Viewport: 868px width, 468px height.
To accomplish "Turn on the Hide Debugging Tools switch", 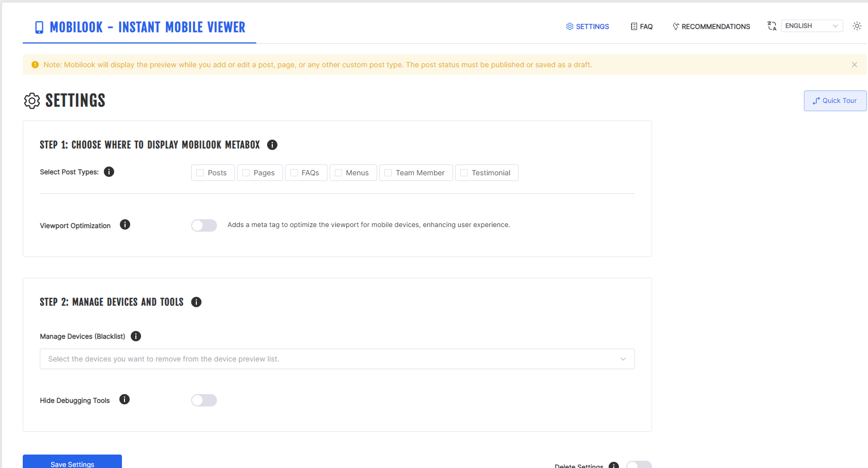I will tap(204, 400).
